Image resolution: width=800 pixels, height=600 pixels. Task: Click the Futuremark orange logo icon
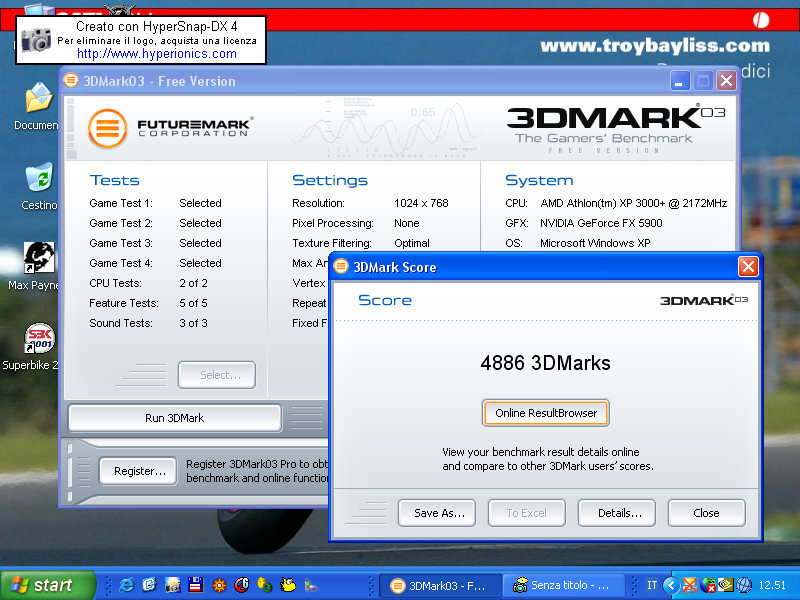107,128
